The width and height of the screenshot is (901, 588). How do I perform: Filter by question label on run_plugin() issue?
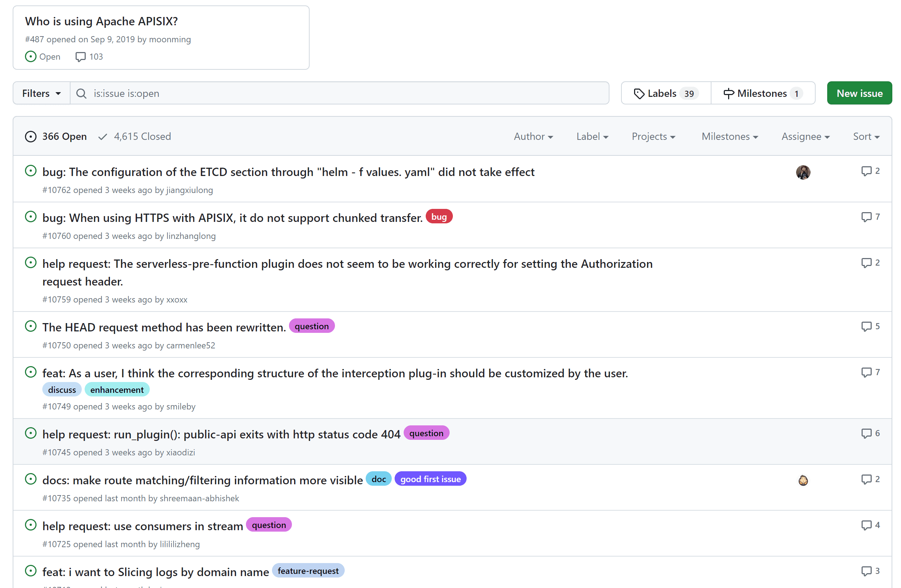coord(426,433)
